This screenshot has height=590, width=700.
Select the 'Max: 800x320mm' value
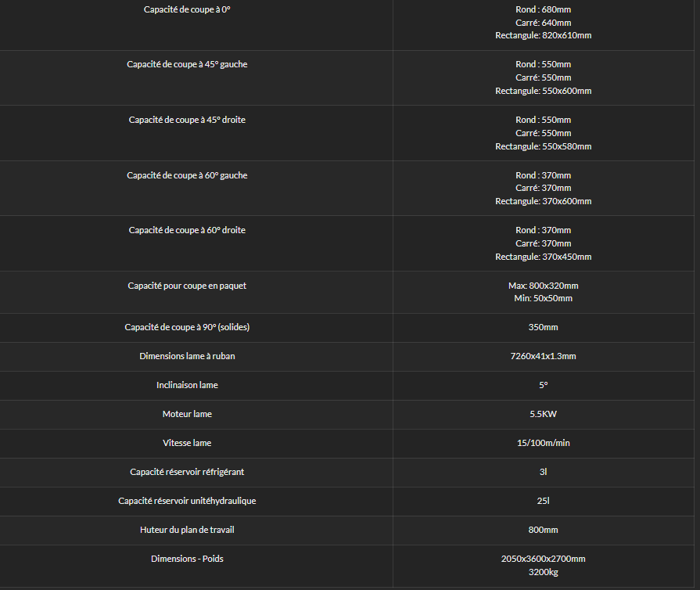coord(543,286)
